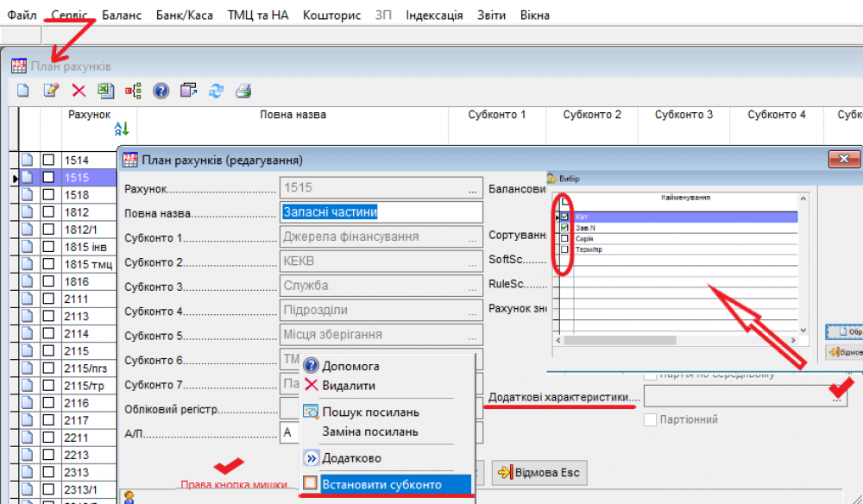Open the Банк/Каса menu
This screenshot has width=863, height=504.
coord(185,16)
